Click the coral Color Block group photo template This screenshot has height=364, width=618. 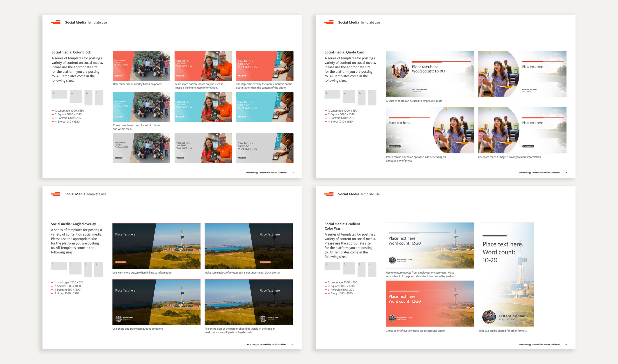coord(141,66)
